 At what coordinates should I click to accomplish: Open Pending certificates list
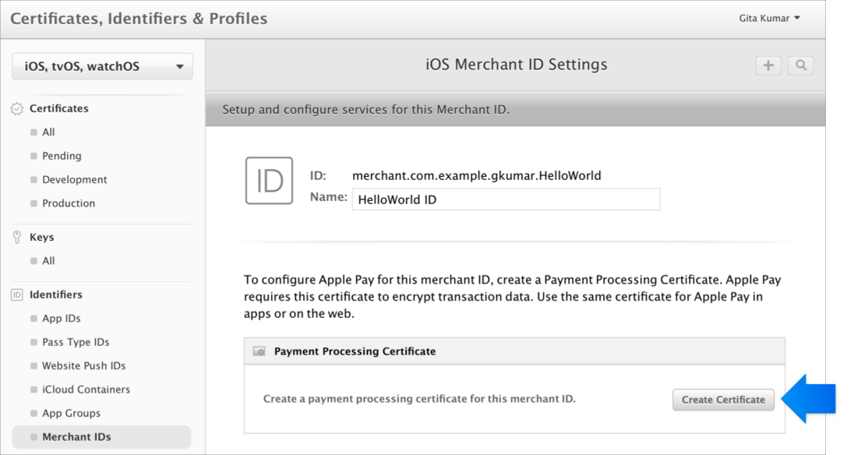(x=62, y=156)
